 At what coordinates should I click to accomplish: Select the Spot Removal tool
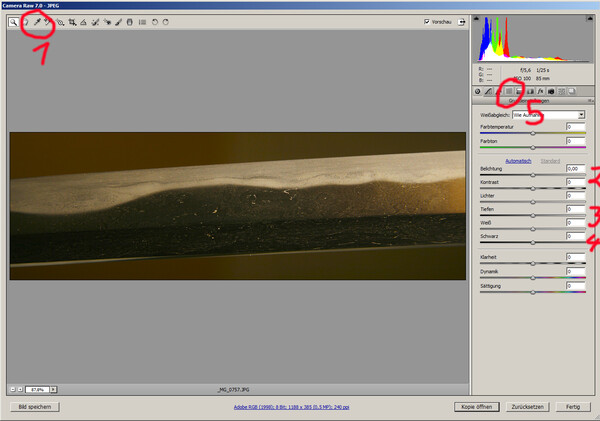pyautogui.click(x=95, y=22)
